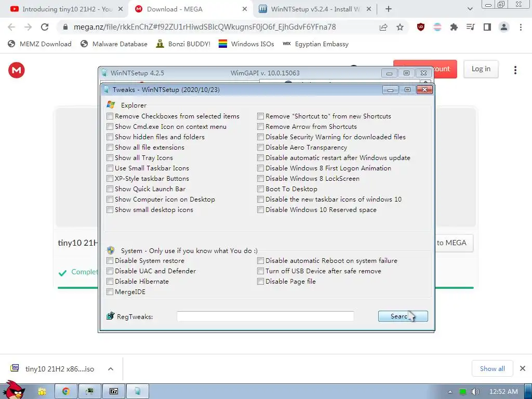Enable Boot To Desktop checkbox
Image resolution: width=532 pixels, height=399 pixels.
click(261, 189)
